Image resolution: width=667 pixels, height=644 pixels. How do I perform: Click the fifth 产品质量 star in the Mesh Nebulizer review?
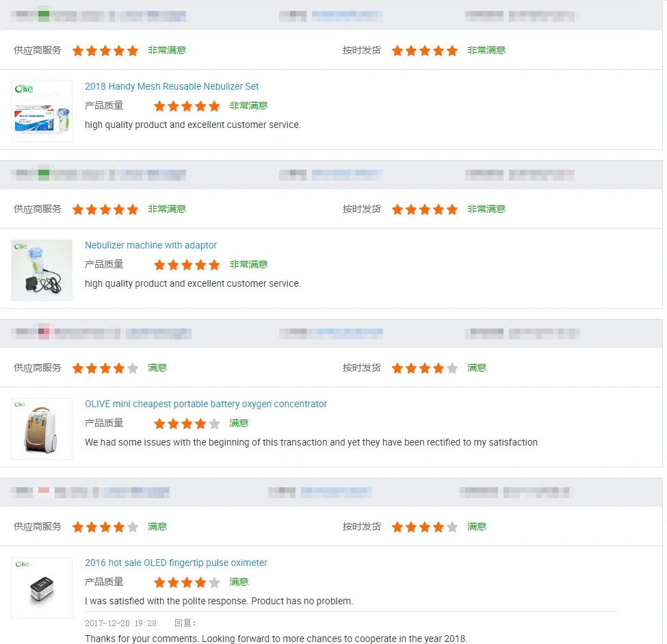[214, 106]
